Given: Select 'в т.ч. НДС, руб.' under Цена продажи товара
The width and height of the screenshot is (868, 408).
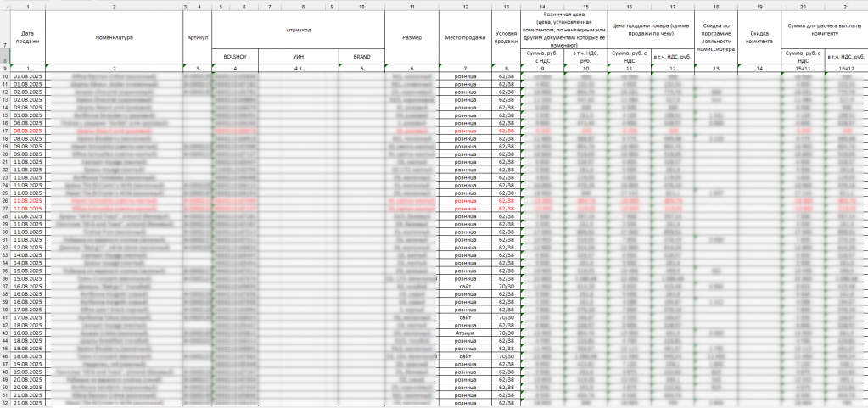Looking at the screenshot, I should tap(673, 57).
